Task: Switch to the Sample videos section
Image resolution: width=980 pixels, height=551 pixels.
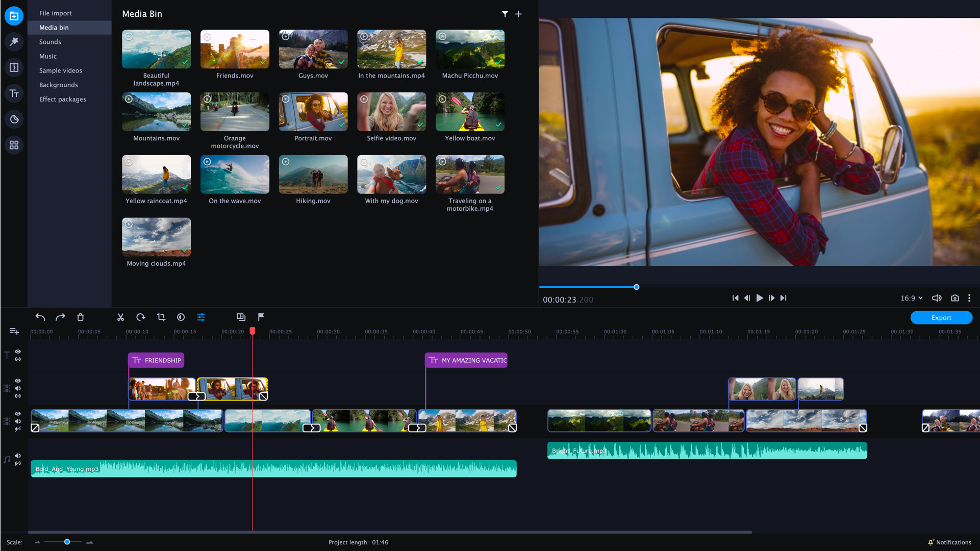Action: click(60, 70)
